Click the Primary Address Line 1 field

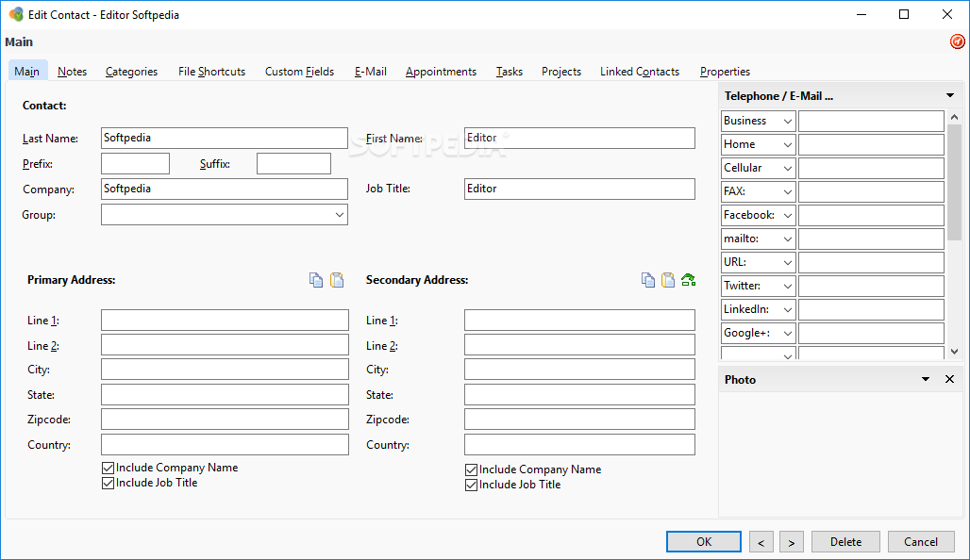point(226,321)
